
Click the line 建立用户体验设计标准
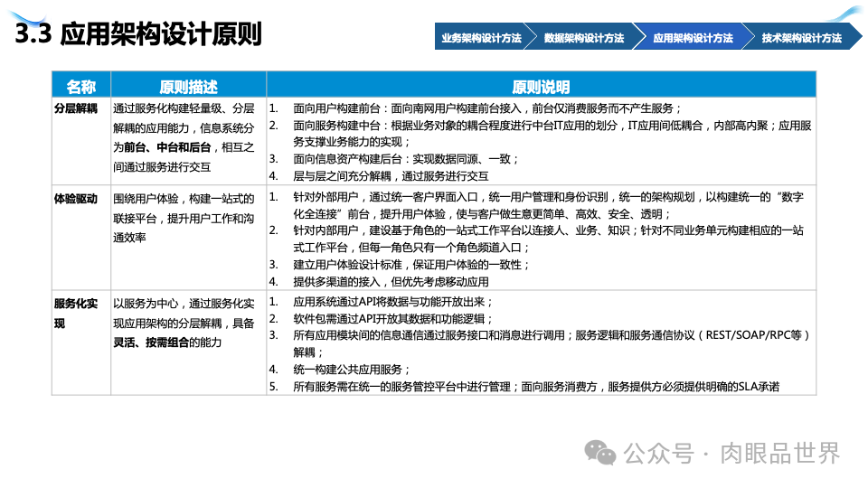[x=411, y=265]
